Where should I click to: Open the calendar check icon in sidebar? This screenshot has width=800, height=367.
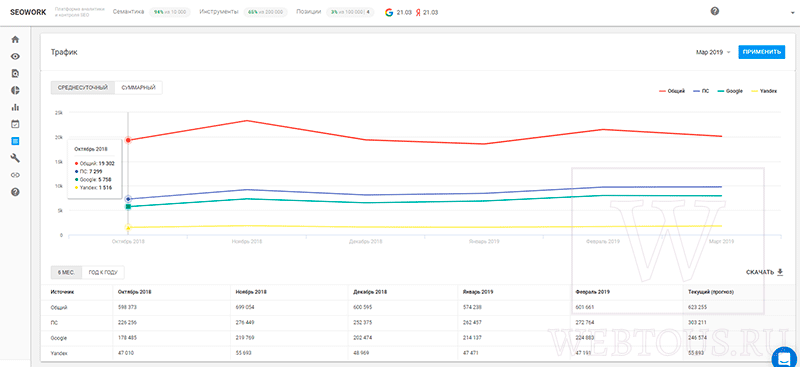pyautogui.click(x=15, y=124)
